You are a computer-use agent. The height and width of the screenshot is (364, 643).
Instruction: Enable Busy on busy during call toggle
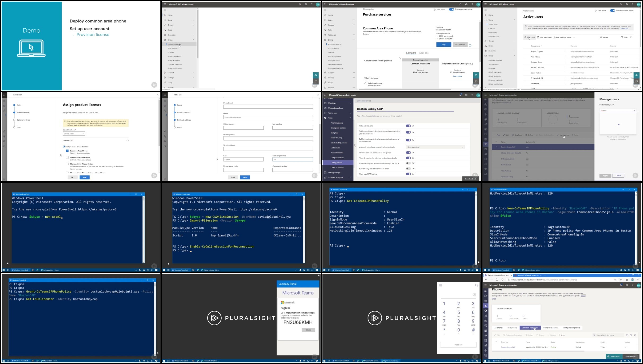(408, 169)
